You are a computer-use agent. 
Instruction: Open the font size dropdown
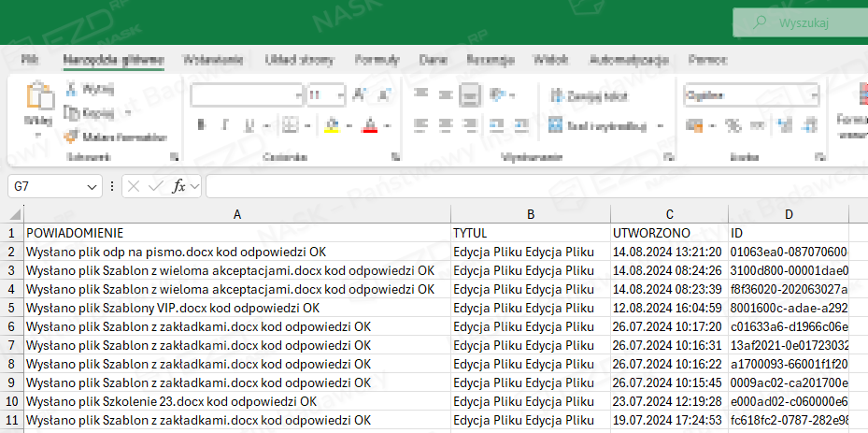[341, 94]
